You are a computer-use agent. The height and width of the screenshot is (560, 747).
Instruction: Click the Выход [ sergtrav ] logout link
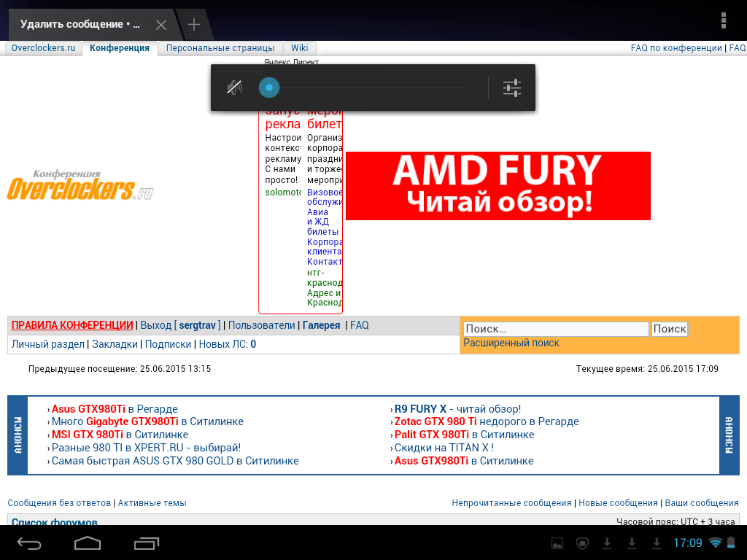tap(181, 325)
